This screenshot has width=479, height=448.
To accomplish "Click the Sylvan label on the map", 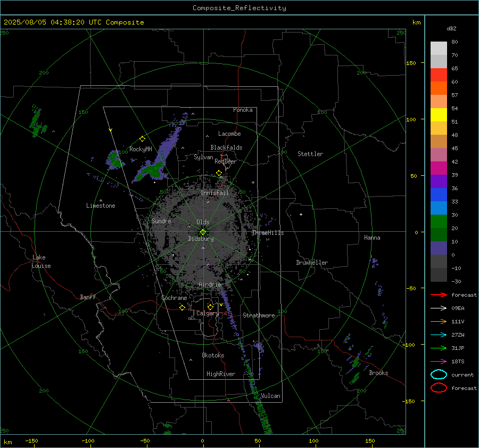I will tap(203, 157).
